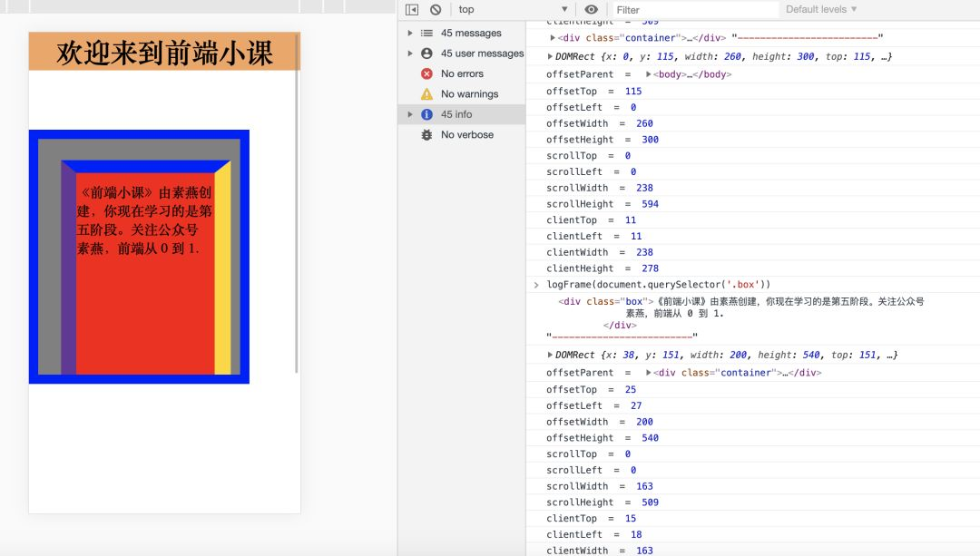Filter by No verbose in sidebar

[x=462, y=134]
